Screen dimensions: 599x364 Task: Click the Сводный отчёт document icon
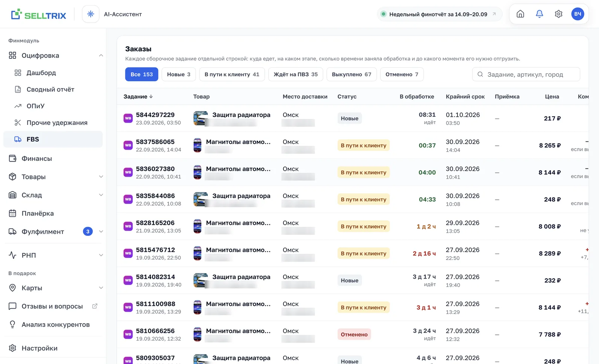click(x=18, y=89)
